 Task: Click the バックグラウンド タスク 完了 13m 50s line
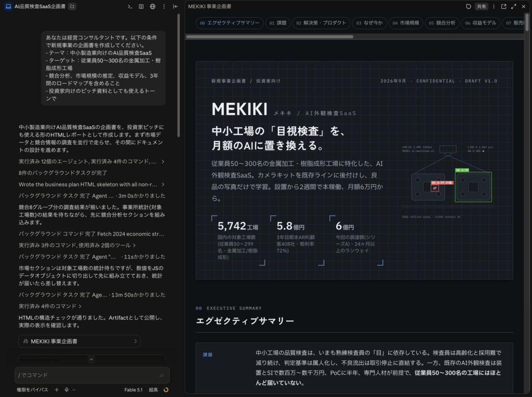92,295
